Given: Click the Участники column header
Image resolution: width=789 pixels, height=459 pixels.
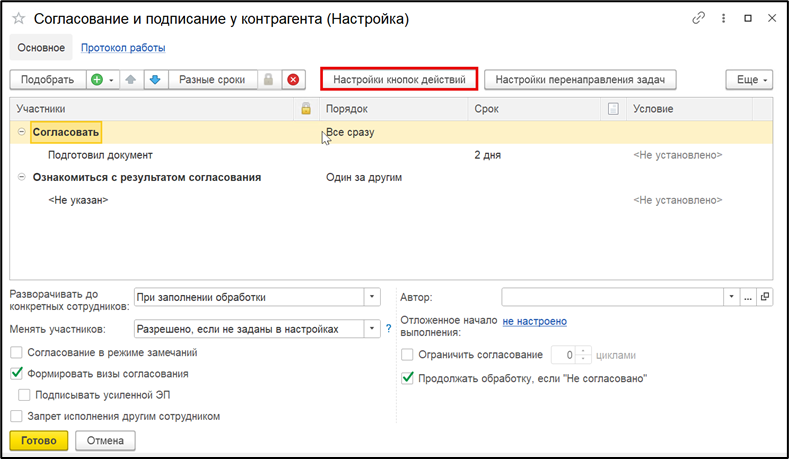Looking at the screenshot, I should click(x=152, y=109).
